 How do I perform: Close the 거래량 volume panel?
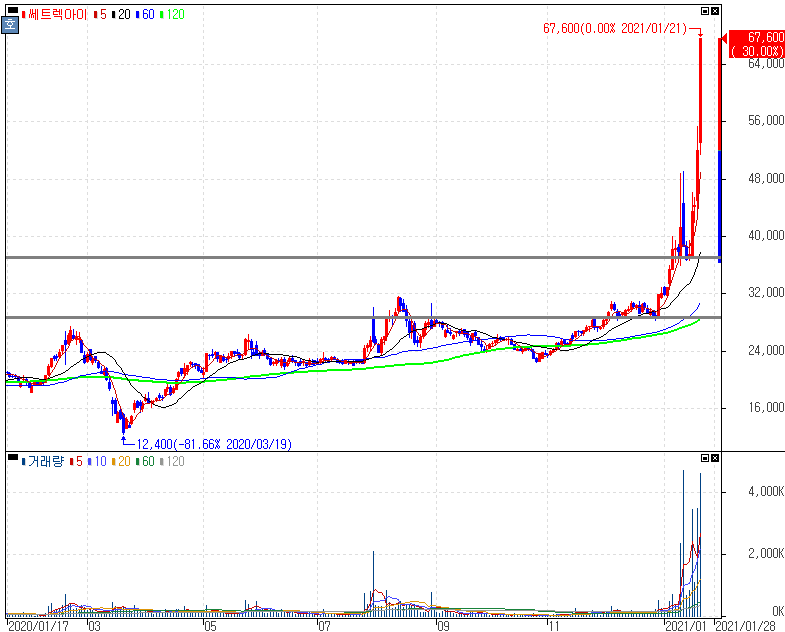coord(715,458)
